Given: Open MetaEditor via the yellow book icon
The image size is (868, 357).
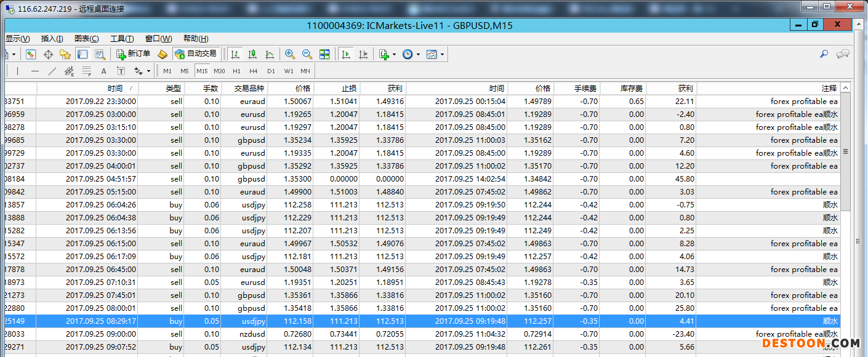Looking at the screenshot, I should click(x=163, y=54).
